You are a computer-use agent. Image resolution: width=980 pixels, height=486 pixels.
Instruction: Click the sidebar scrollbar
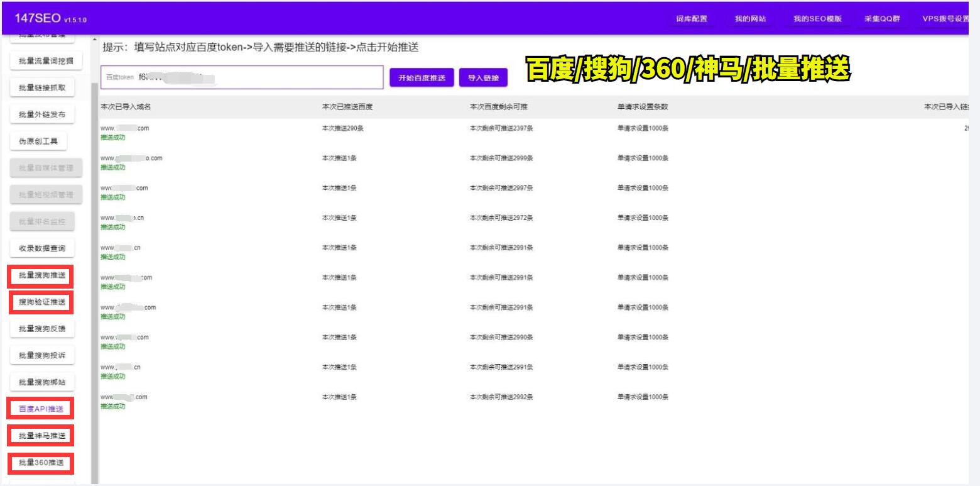[x=93, y=251]
